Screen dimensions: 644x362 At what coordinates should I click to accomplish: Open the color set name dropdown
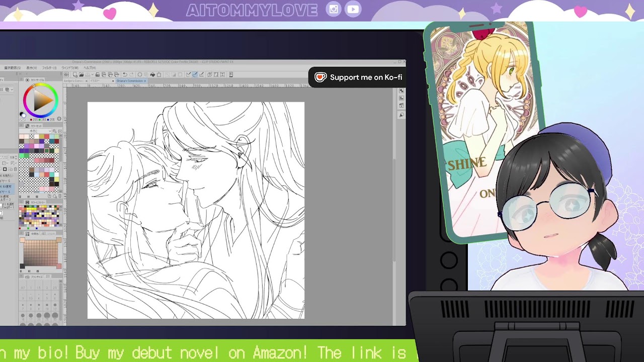pyautogui.click(x=35, y=131)
